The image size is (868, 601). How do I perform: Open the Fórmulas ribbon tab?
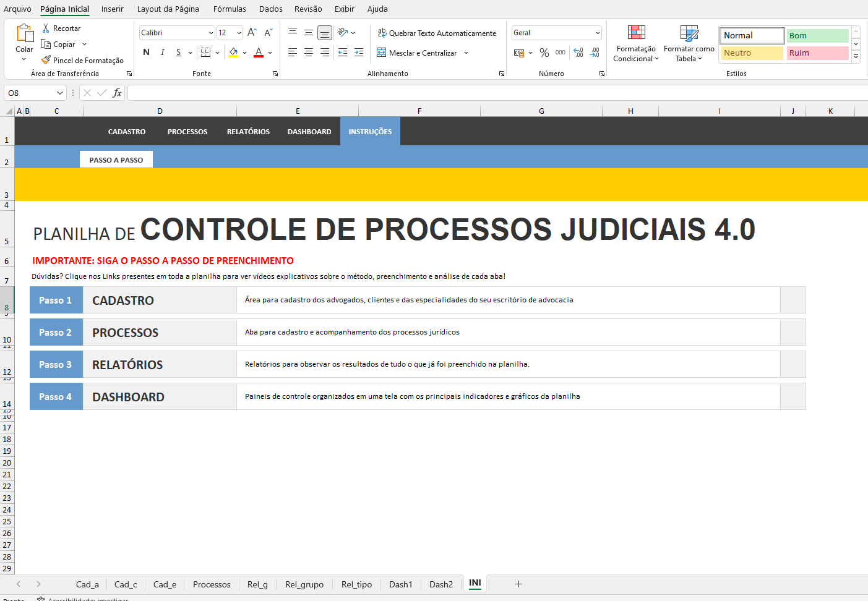(230, 9)
